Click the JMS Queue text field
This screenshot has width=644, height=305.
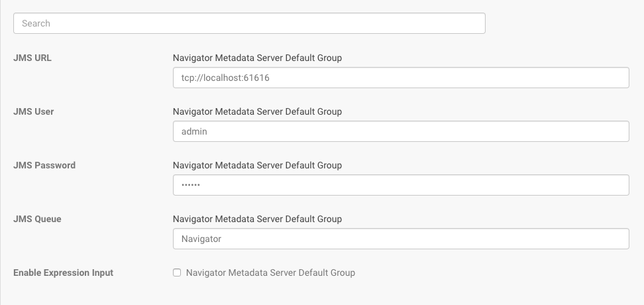[400, 239]
